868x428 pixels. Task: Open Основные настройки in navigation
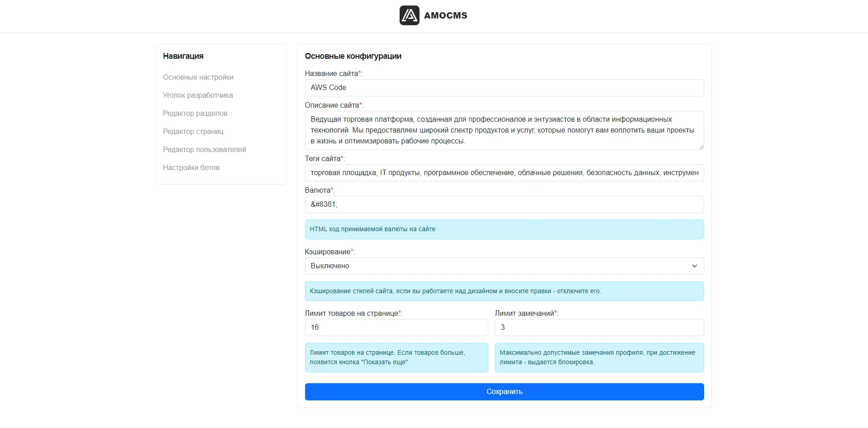point(198,77)
